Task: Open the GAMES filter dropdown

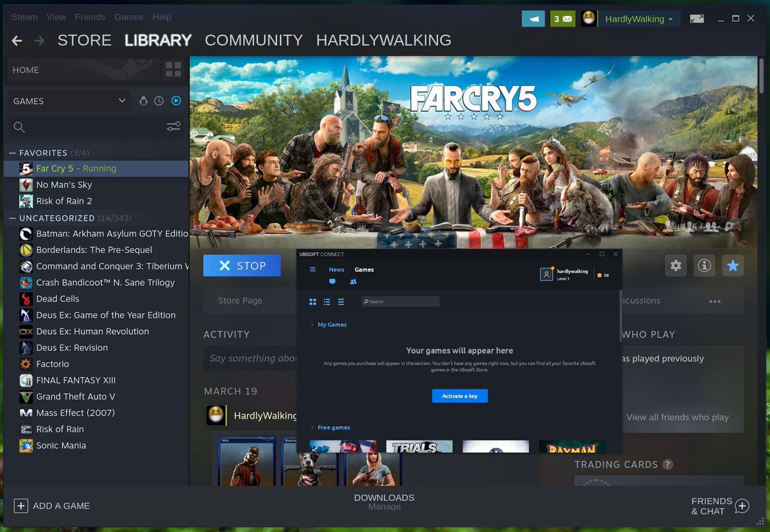Action: [x=69, y=101]
